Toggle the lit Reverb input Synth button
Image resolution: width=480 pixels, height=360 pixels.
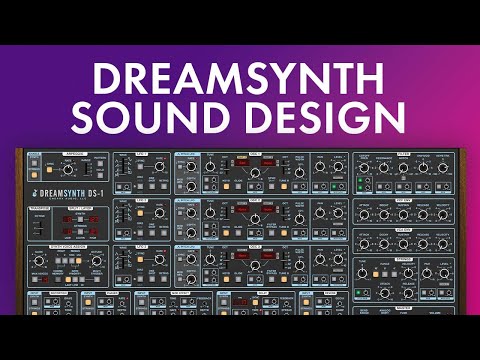click(306, 303)
